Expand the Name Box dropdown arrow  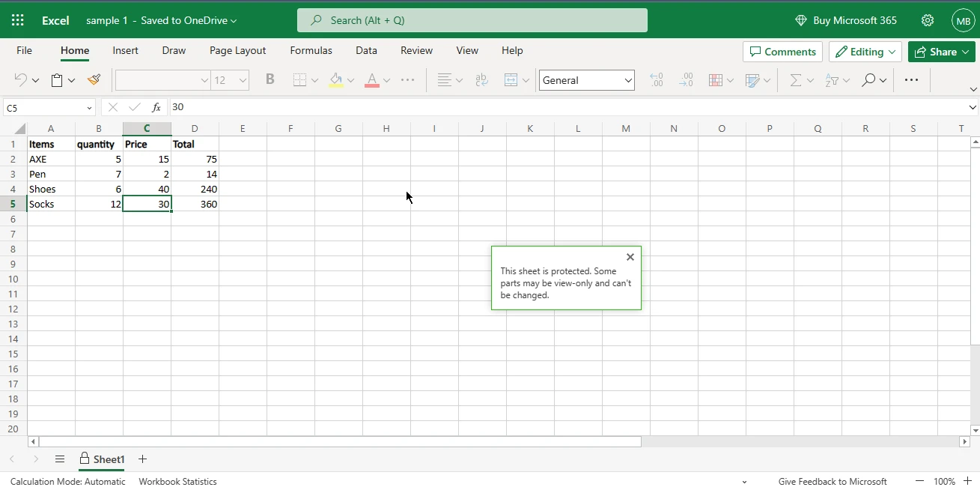90,108
